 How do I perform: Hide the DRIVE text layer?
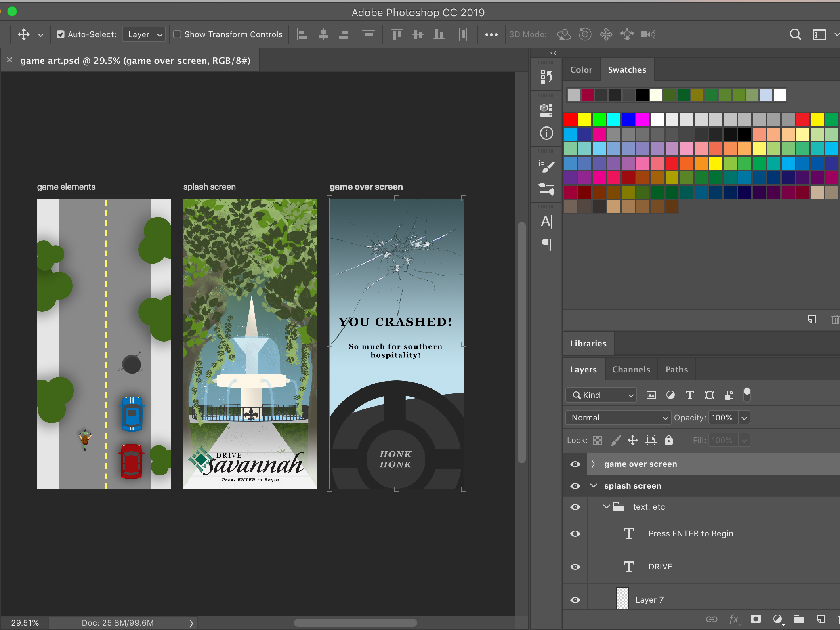click(575, 567)
